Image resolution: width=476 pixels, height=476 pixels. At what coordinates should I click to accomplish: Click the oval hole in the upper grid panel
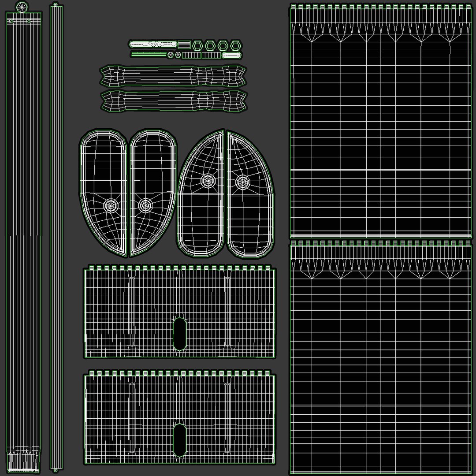click(179, 333)
